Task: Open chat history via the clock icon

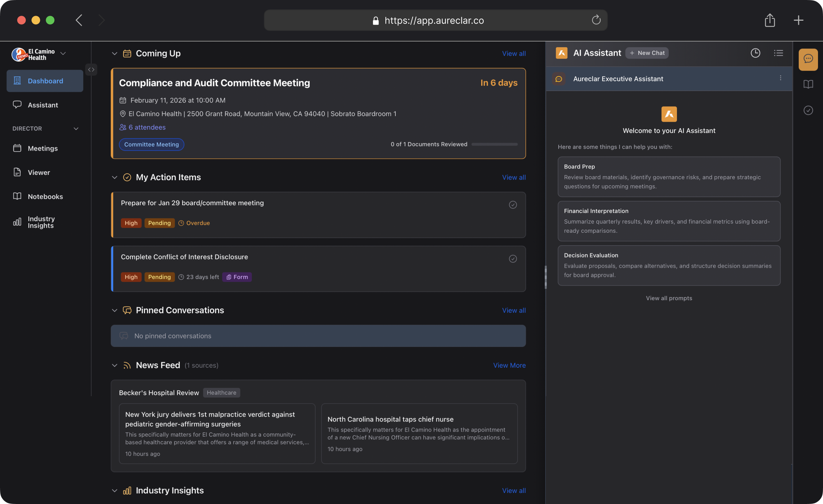Action: click(x=755, y=53)
